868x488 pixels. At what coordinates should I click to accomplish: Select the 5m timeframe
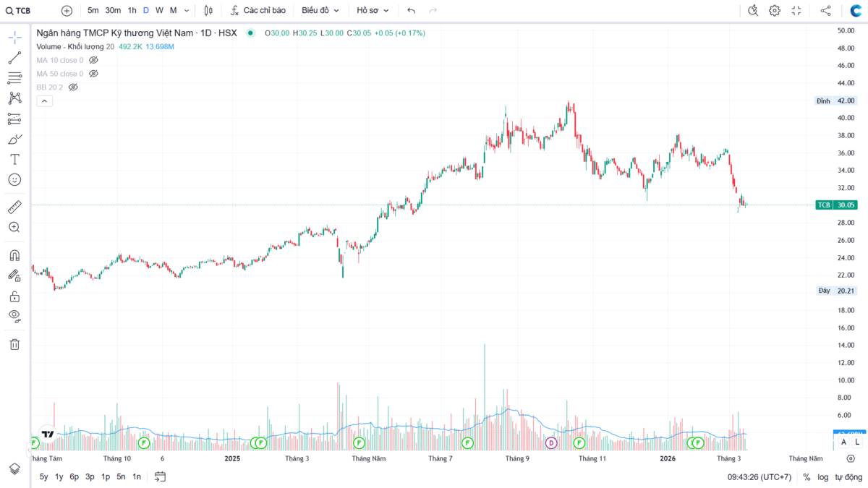point(93,11)
